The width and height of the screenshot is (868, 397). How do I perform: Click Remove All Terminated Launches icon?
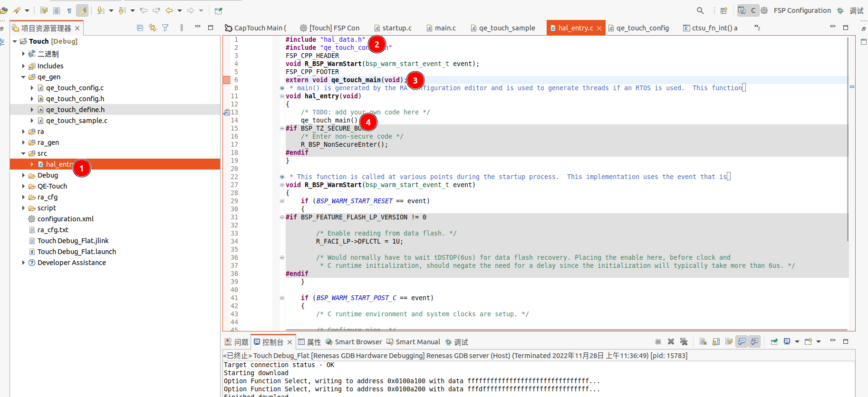click(684, 341)
